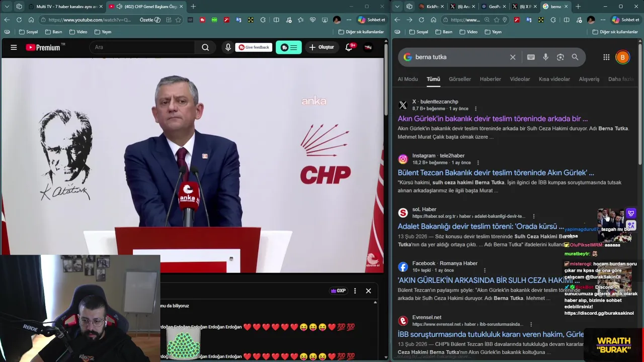Click the 'berna tutka' Google search field
This screenshot has height=362, width=644.
tap(460, 57)
